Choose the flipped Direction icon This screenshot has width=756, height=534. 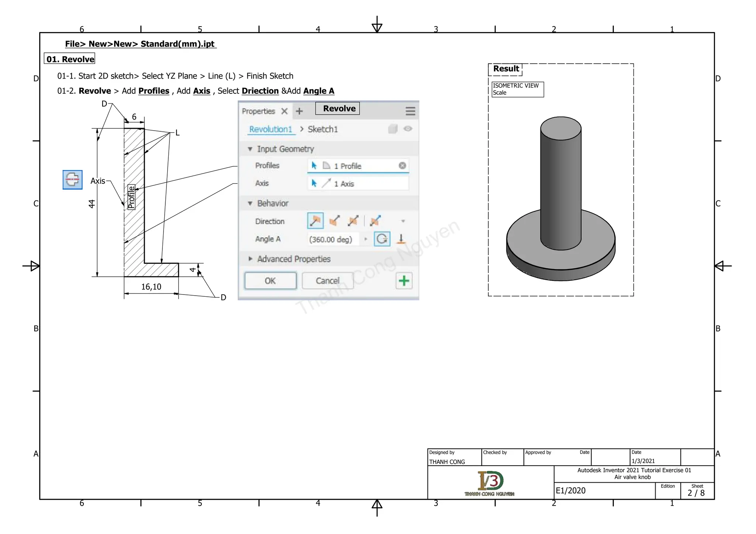coord(334,221)
